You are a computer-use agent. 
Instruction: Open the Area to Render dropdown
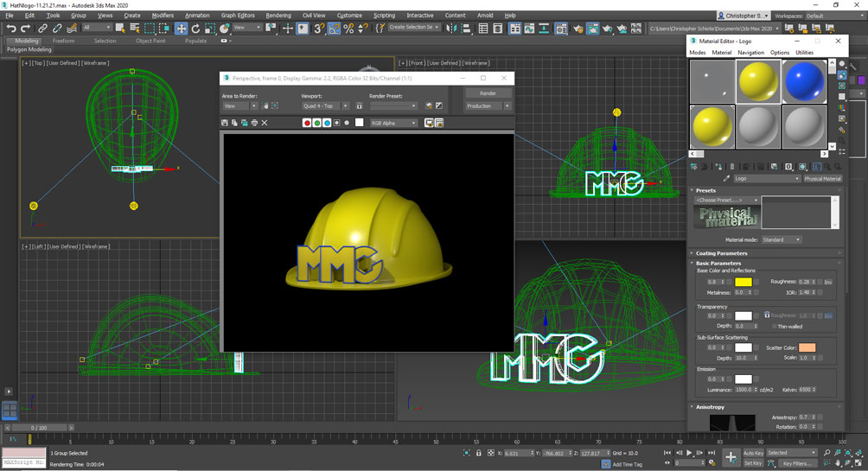point(239,105)
